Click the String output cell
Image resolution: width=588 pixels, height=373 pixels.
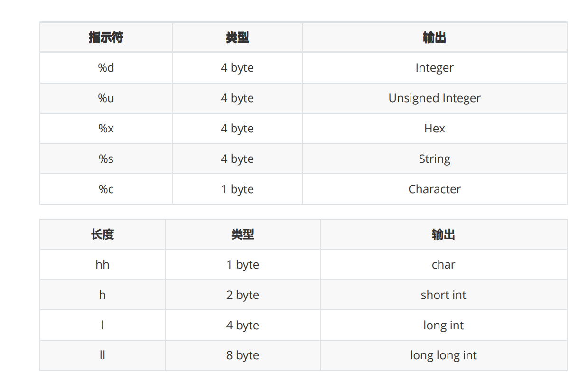(434, 159)
